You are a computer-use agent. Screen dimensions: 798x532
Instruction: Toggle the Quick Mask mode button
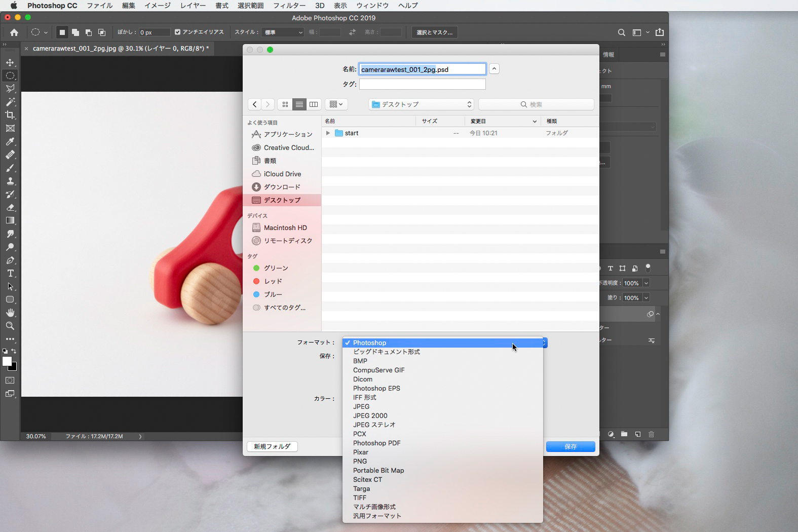coord(10,381)
